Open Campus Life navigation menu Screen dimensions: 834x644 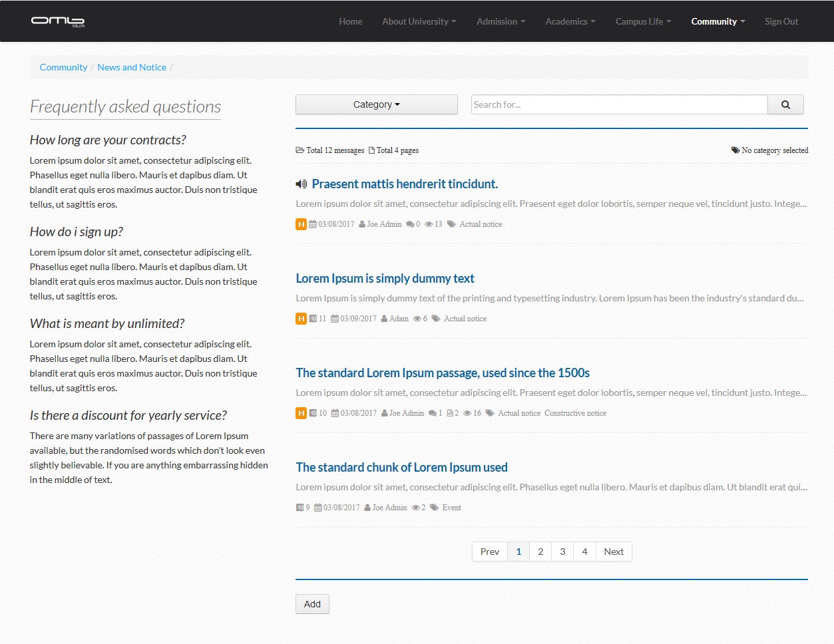pos(644,21)
